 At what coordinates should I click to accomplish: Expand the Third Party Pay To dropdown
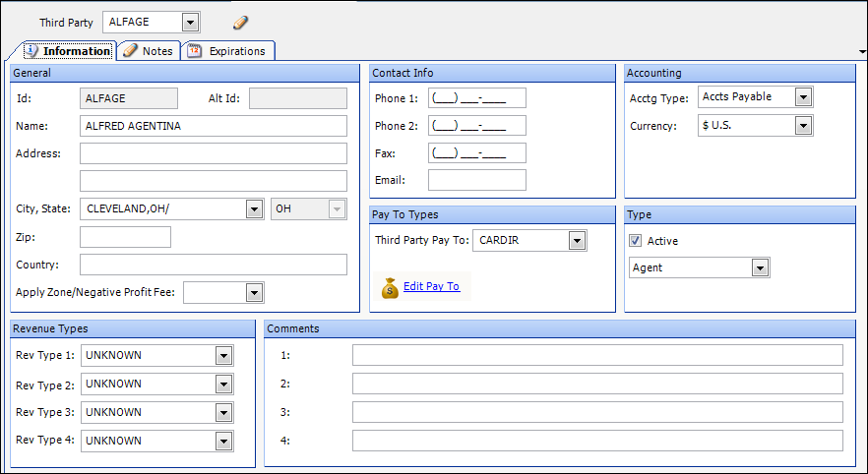pyautogui.click(x=578, y=241)
